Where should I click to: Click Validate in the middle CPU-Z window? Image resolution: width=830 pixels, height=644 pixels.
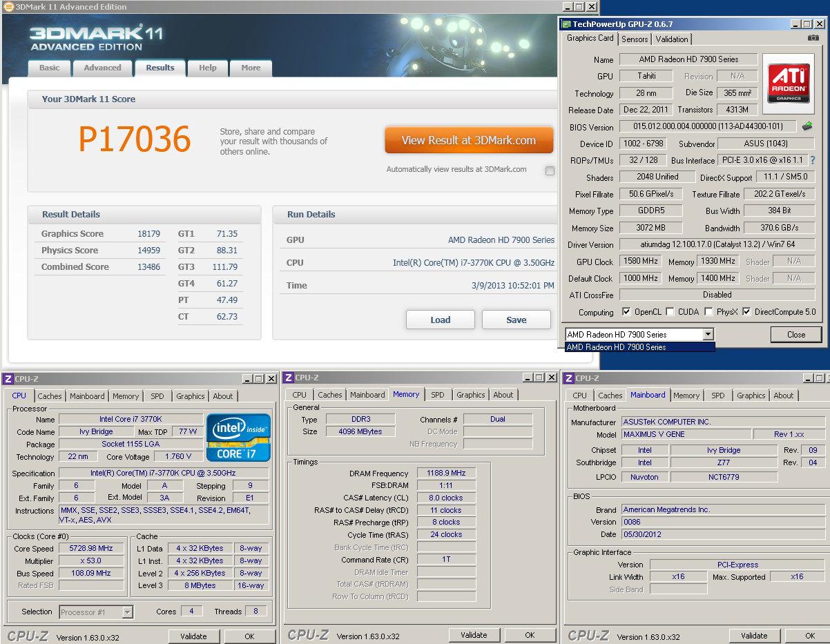(474, 635)
